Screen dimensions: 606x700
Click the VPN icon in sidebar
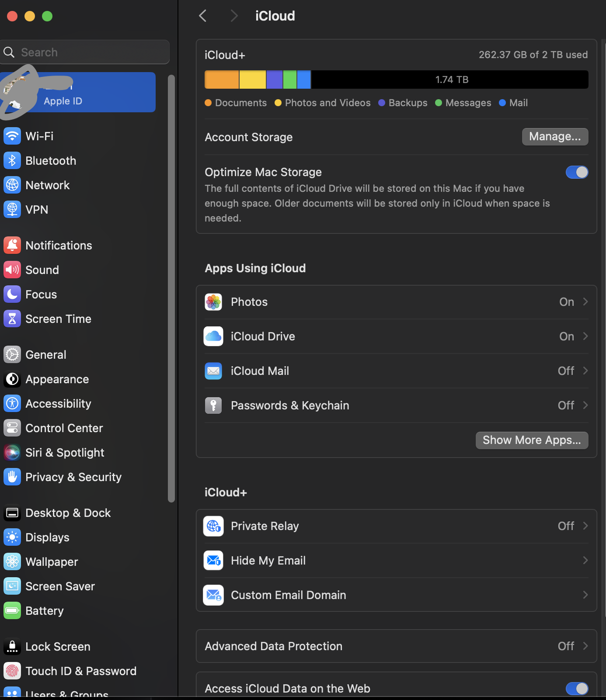click(x=12, y=209)
